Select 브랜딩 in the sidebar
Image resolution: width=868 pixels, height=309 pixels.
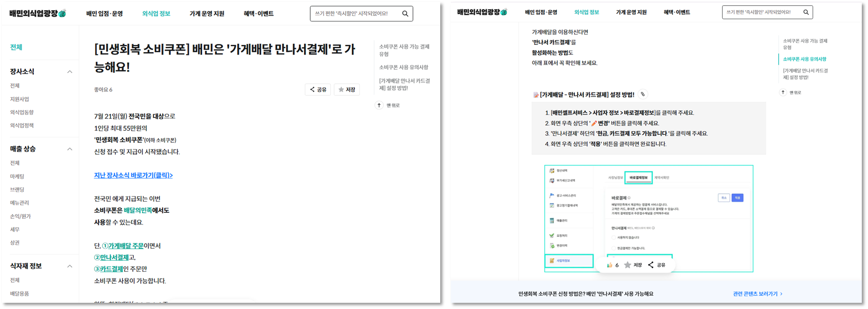coord(17,190)
